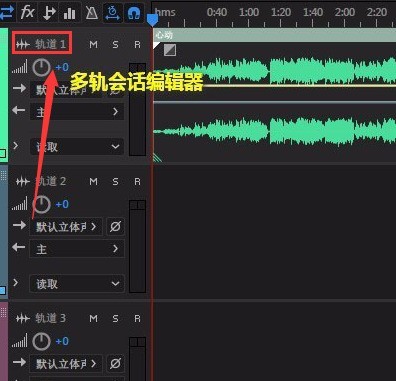Click the waveform icon beside 轨道 2 name

tap(23, 182)
